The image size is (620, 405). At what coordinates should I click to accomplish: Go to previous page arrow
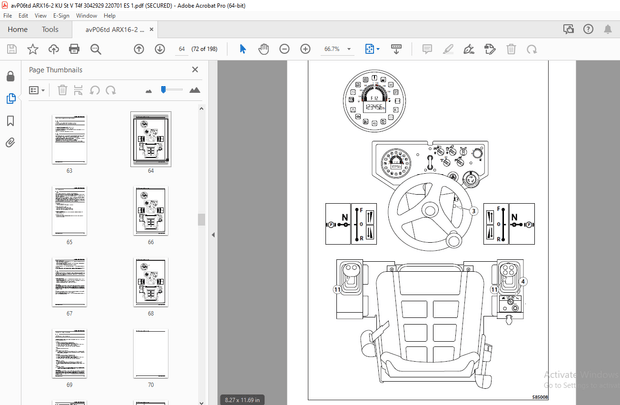point(139,49)
